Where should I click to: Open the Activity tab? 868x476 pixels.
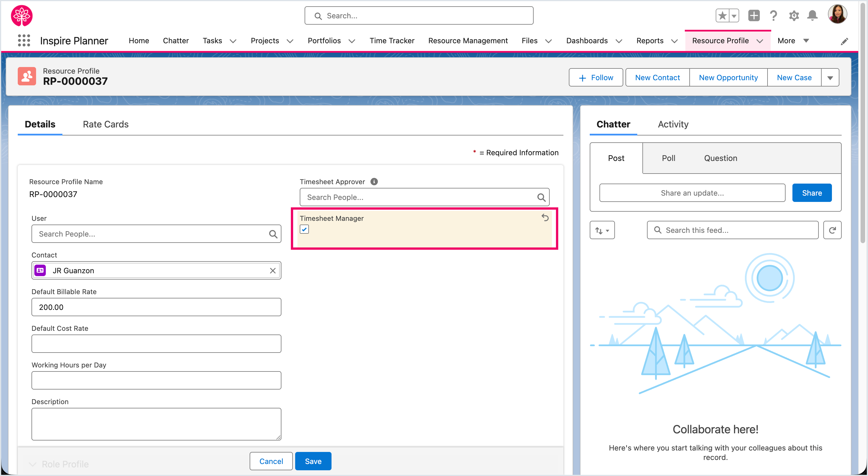click(x=673, y=124)
